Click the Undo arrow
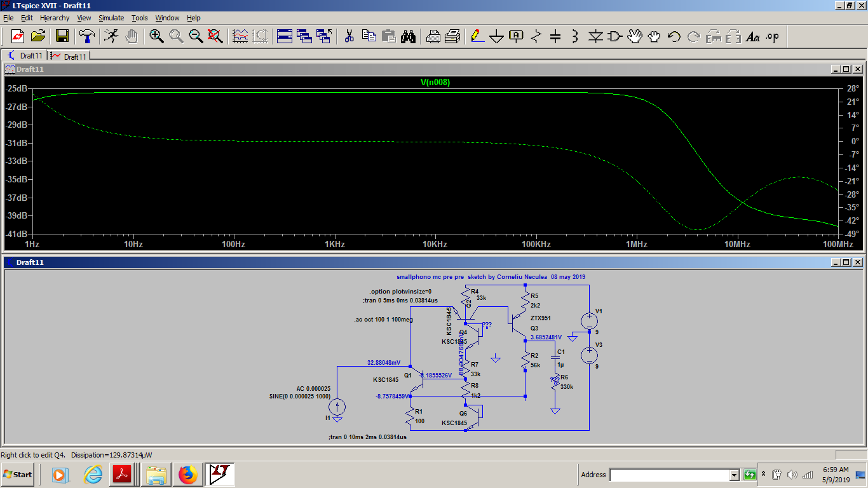Image resolution: width=868 pixels, height=488 pixels. pyautogui.click(x=674, y=36)
